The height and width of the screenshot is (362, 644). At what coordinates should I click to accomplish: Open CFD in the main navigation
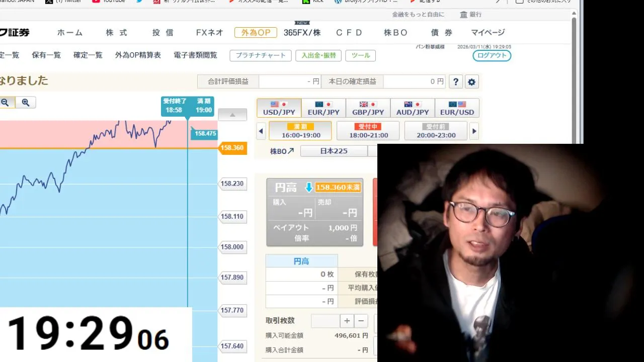349,33
